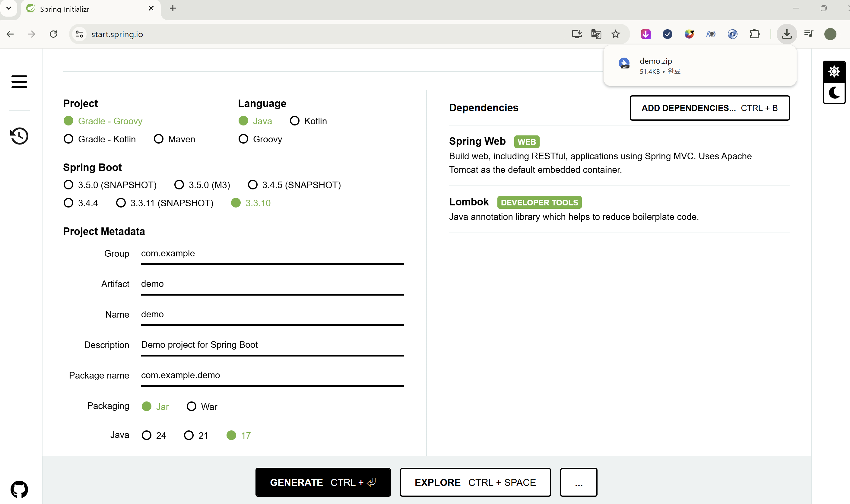Screen dimensions: 850x504
Task: Open browser extensions puzzle icon
Action: [x=754, y=34]
